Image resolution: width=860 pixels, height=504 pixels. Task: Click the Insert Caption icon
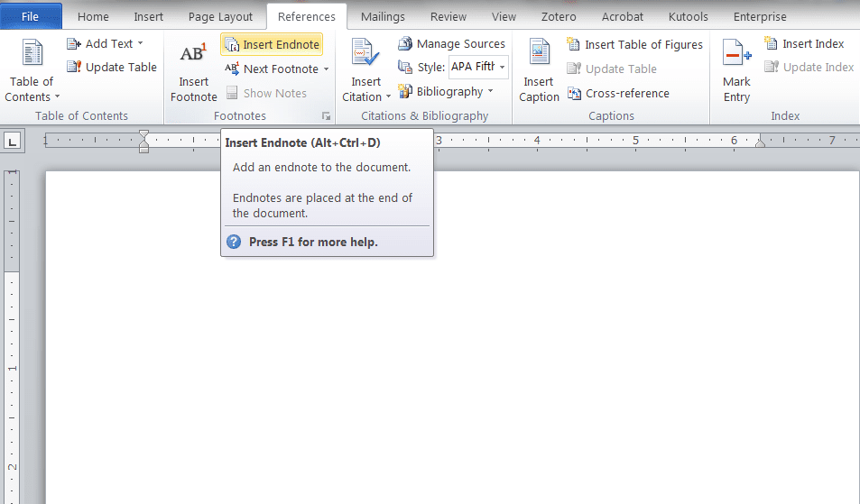(x=539, y=55)
